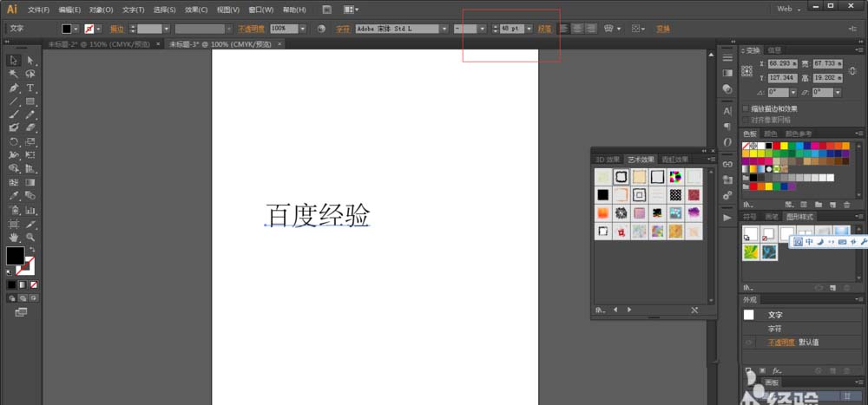Swap fill and stroke arrows in toolbox
Viewport: 868px width, 405px height.
click(32, 250)
